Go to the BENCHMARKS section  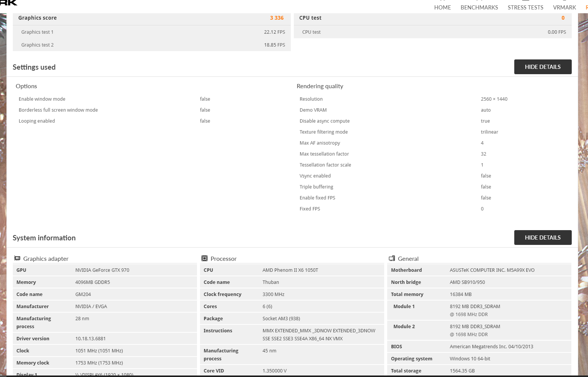coord(479,8)
